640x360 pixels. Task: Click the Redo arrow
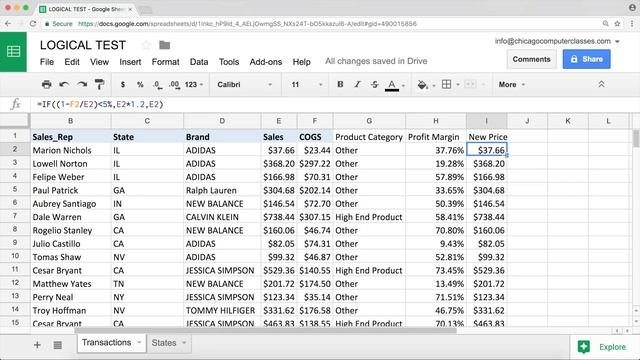pos(82,84)
